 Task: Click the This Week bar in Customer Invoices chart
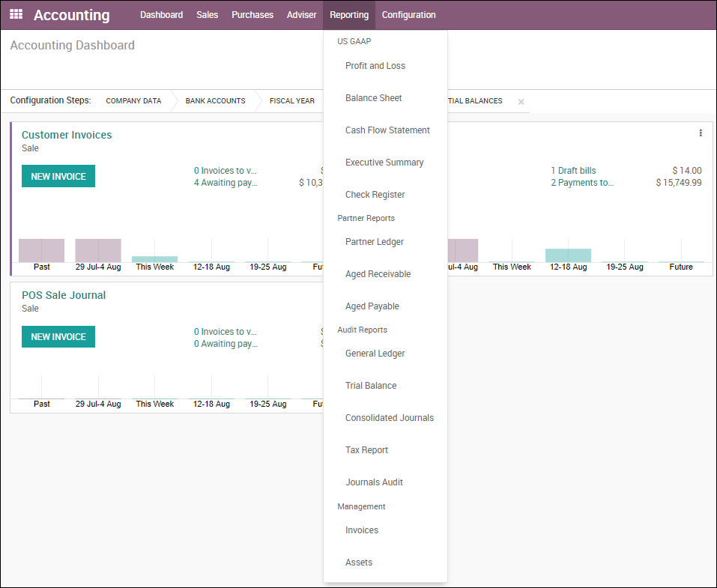pos(154,258)
